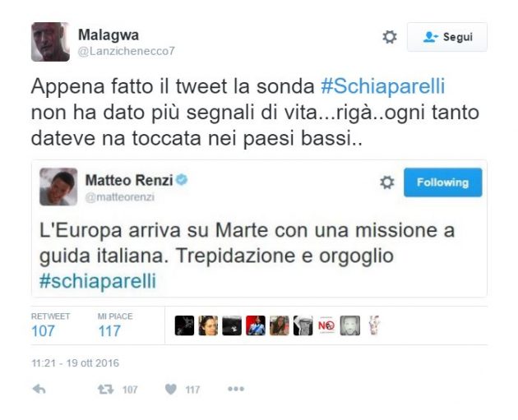Reply to the tweet with the arrow icon
The image size is (518, 420).
[x=39, y=390]
